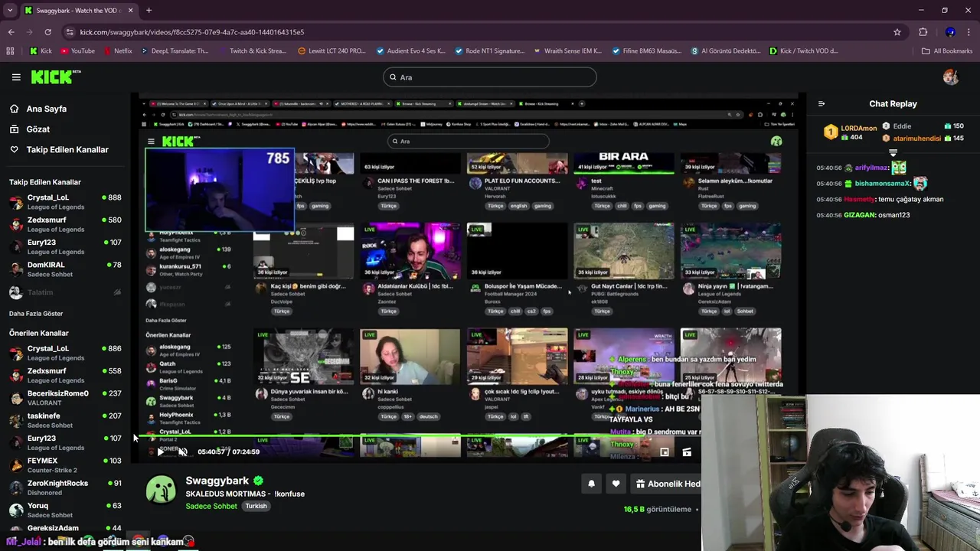
Task: Open browser extensions puzzle icon
Action: pyautogui.click(x=923, y=32)
